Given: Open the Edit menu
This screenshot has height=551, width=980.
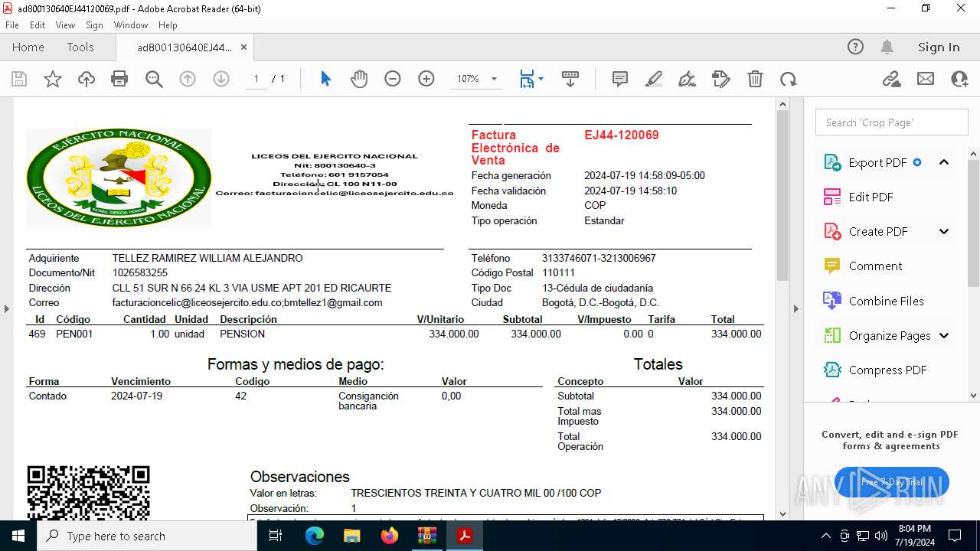Looking at the screenshot, I should coord(38,25).
